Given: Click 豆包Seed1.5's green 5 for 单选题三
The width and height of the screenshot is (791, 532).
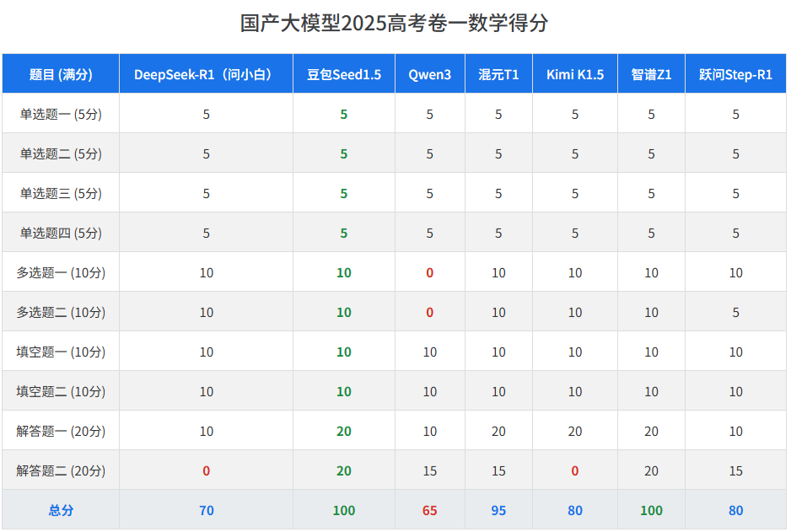Looking at the screenshot, I should tap(344, 194).
